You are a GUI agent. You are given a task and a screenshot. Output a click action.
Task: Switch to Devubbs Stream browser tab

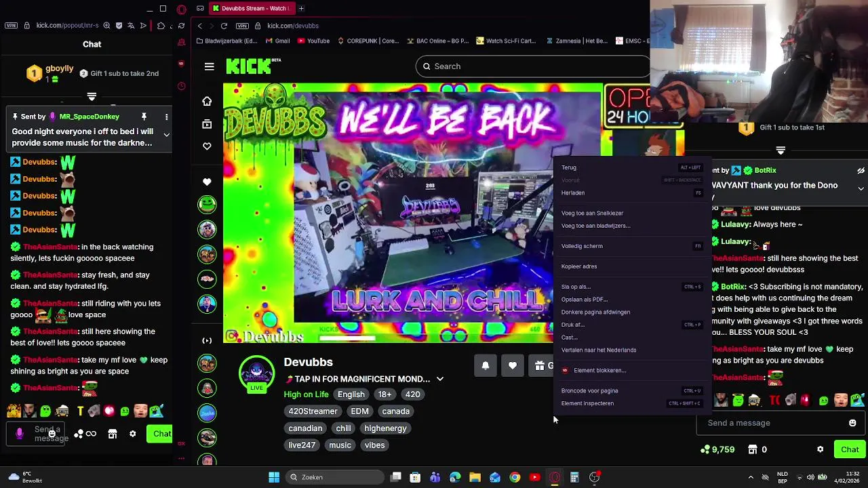pyautogui.click(x=251, y=8)
